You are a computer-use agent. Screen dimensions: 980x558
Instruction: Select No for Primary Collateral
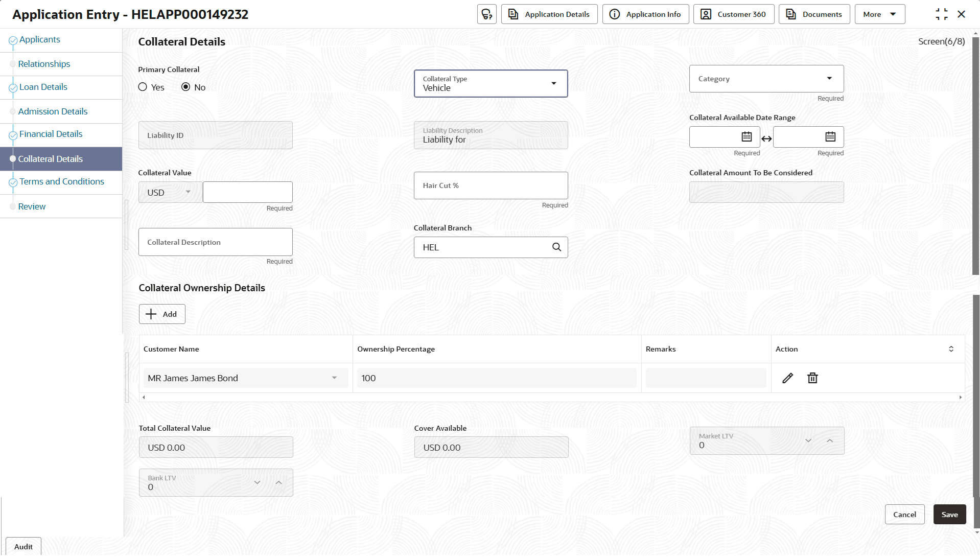tap(186, 87)
